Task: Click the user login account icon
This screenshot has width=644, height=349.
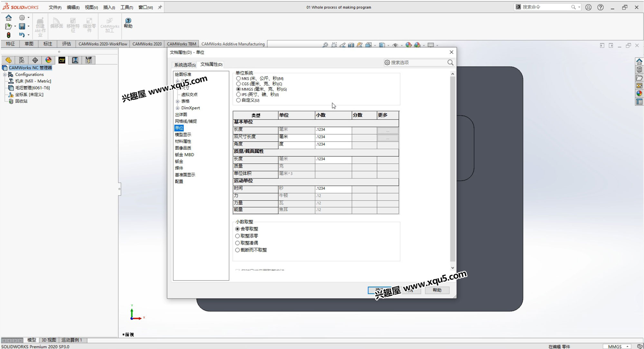Action: click(588, 7)
